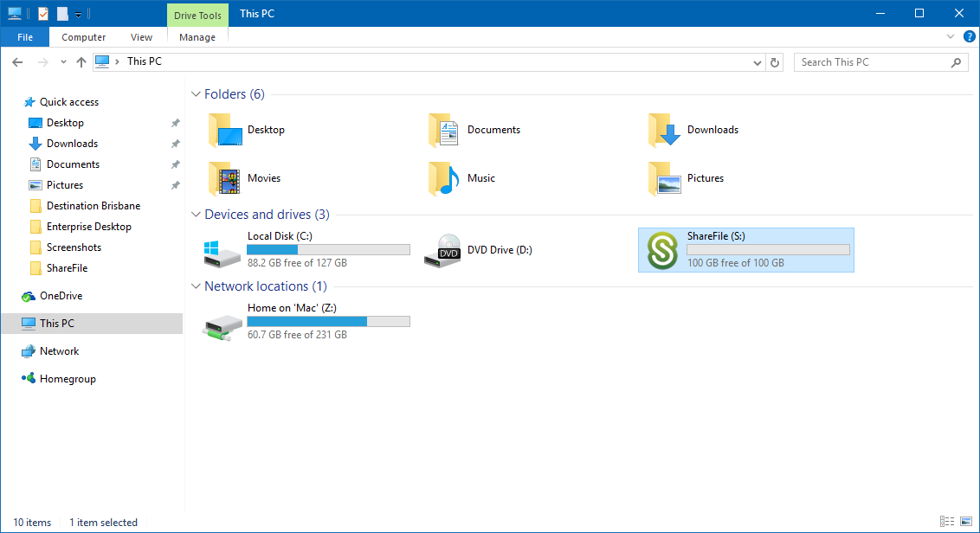Screen dimensions: 980x533
Task: Collapse the Devices and drives (3) section
Action: coord(196,214)
